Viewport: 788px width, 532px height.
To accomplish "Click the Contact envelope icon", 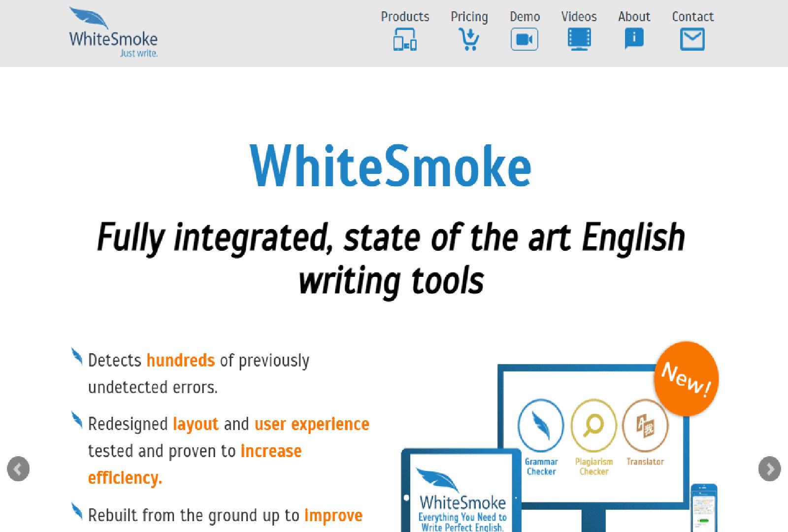I will [692, 38].
